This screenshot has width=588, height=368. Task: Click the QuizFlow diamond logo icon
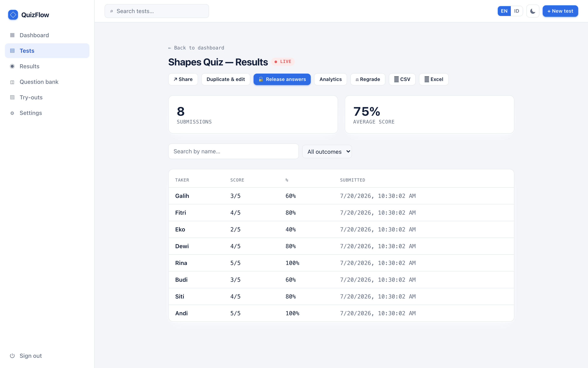(x=13, y=15)
